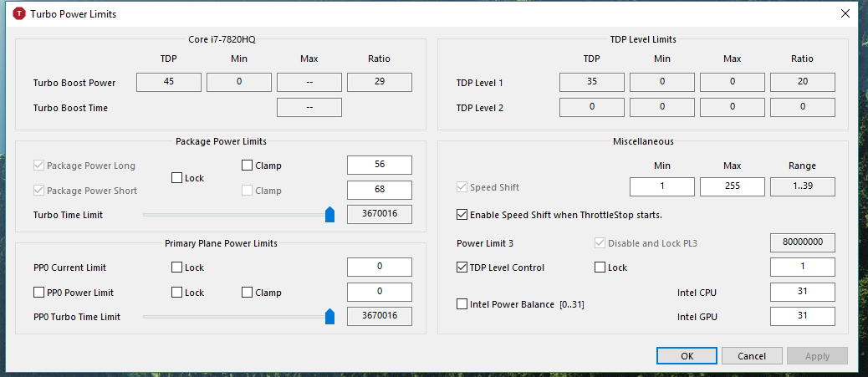Image resolution: width=868 pixels, height=377 pixels.
Task: Click the Turbo Boost Power Max field
Action: 309,82
